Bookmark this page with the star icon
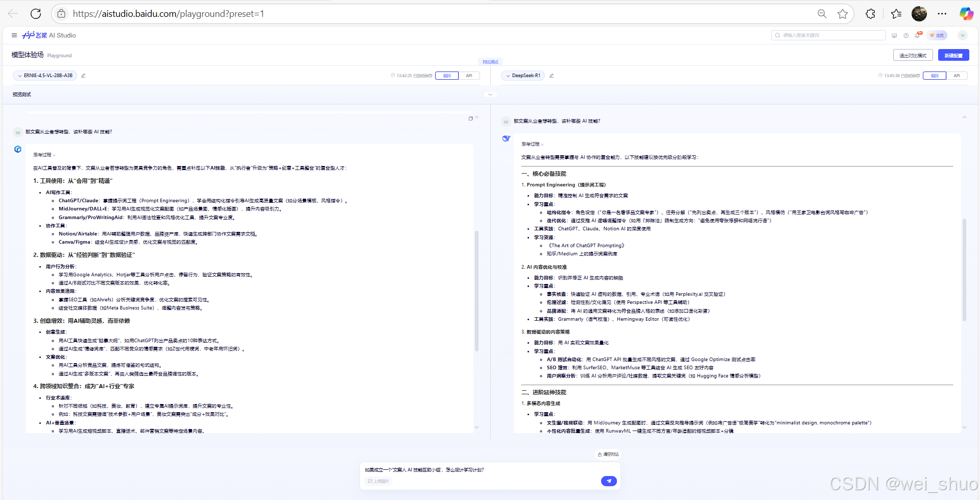The height and width of the screenshot is (500, 980). 843,14
